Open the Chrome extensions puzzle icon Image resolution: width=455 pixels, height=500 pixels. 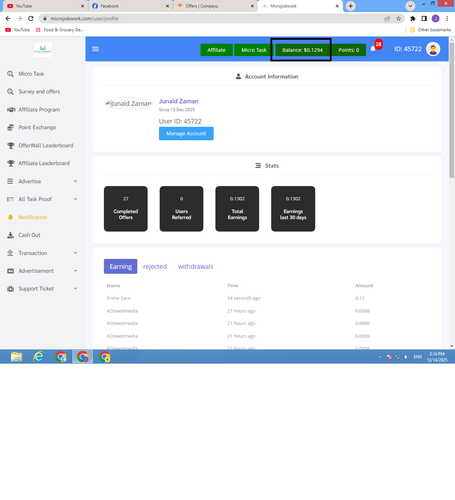coord(413,19)
